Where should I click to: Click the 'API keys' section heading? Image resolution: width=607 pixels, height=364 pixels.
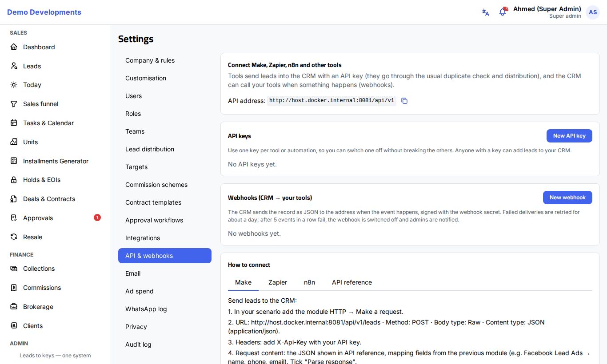click(x=240, y=136)
